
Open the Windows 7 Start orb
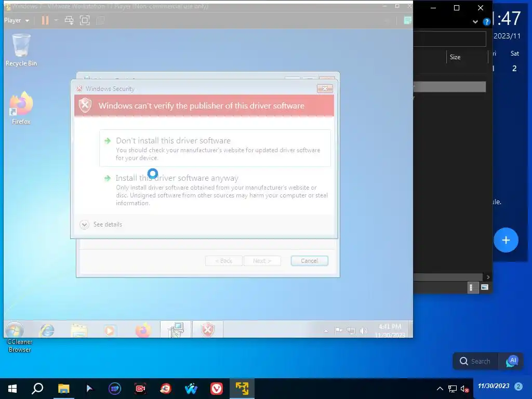point(15,330)
